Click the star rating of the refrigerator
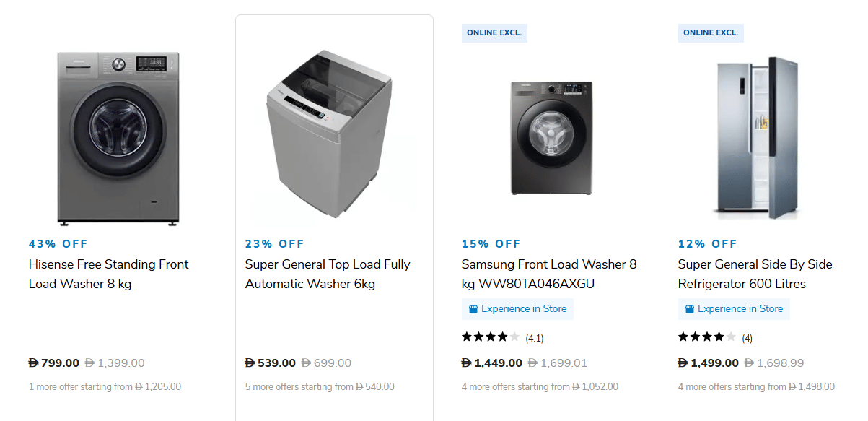This screenshot has width=868, height=421. tap(707, 337)
